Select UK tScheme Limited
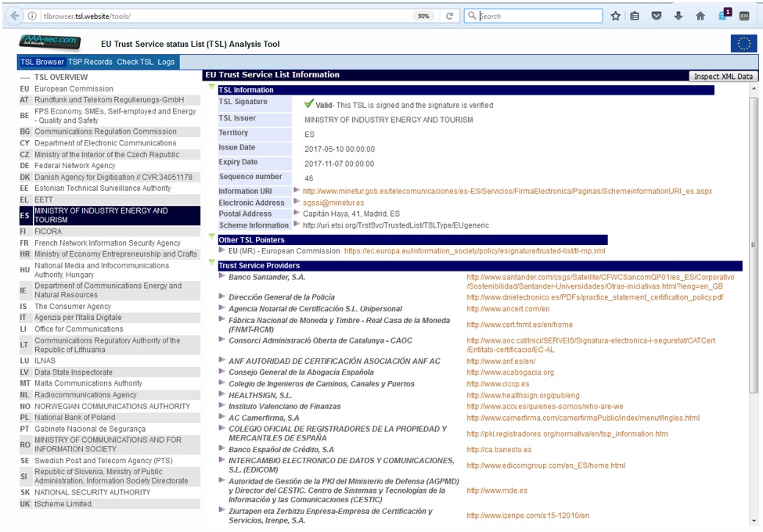763x532 pixels. pyautogui.click(x=110, y=504)
